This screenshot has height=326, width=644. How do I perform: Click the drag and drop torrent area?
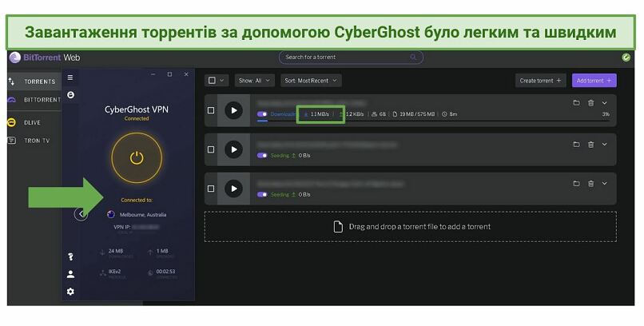(x=411, y=227)
